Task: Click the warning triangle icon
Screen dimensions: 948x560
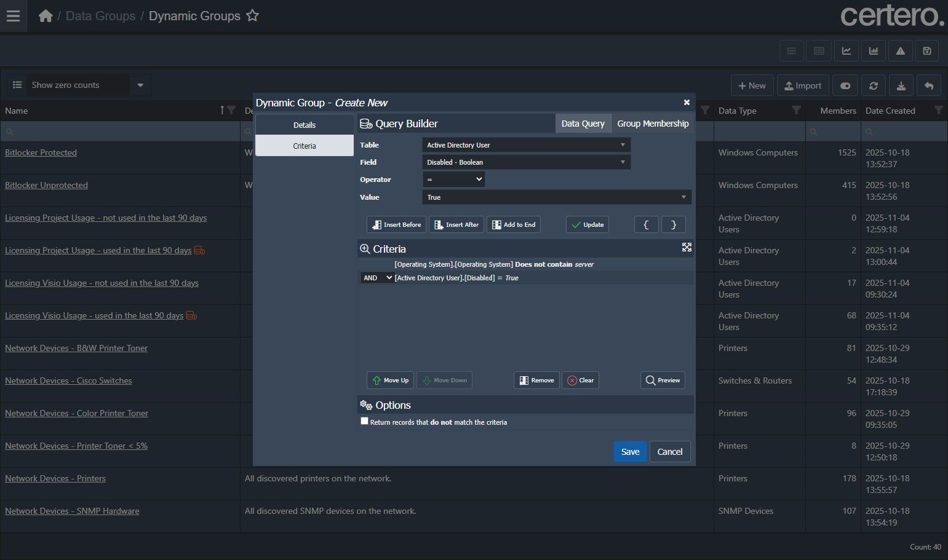Action: click(x=900, y=51)
